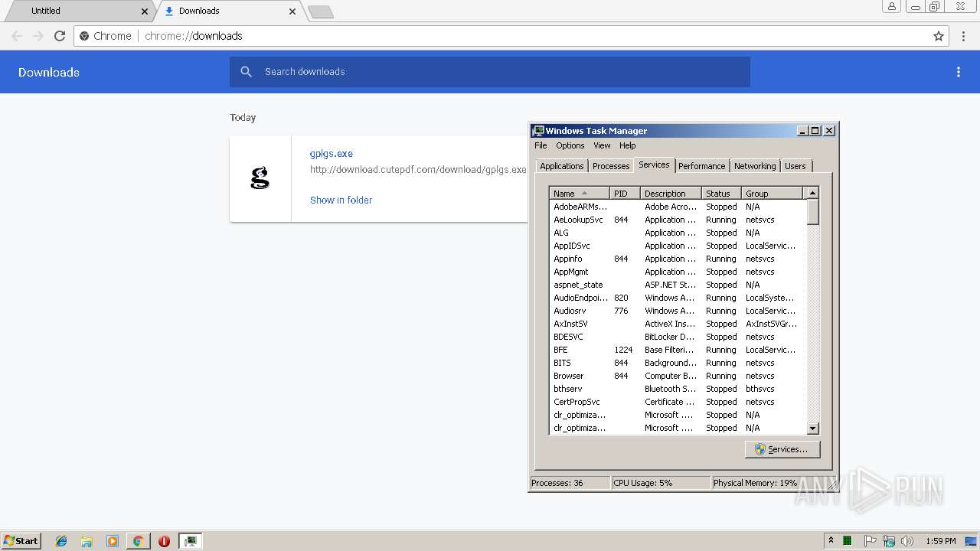Sort services by Name column
The width and height of the screenshot is (980, 551).
tap(580, 194)
